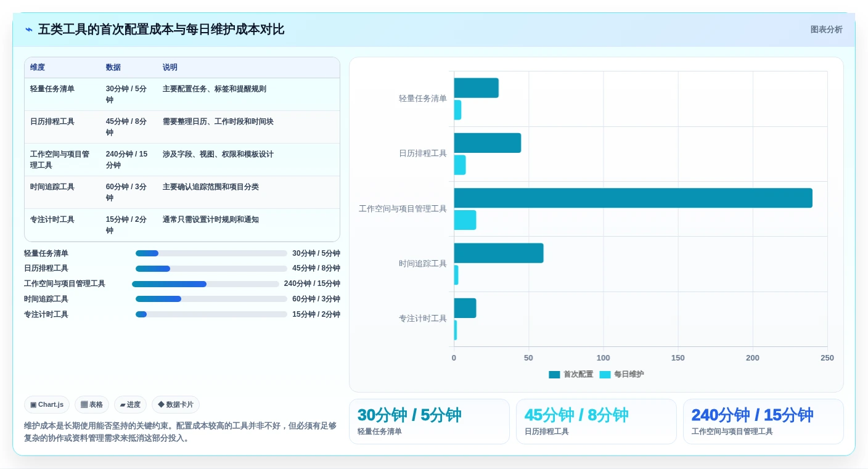Select the Chart.js chip

[x=47, y=404]
